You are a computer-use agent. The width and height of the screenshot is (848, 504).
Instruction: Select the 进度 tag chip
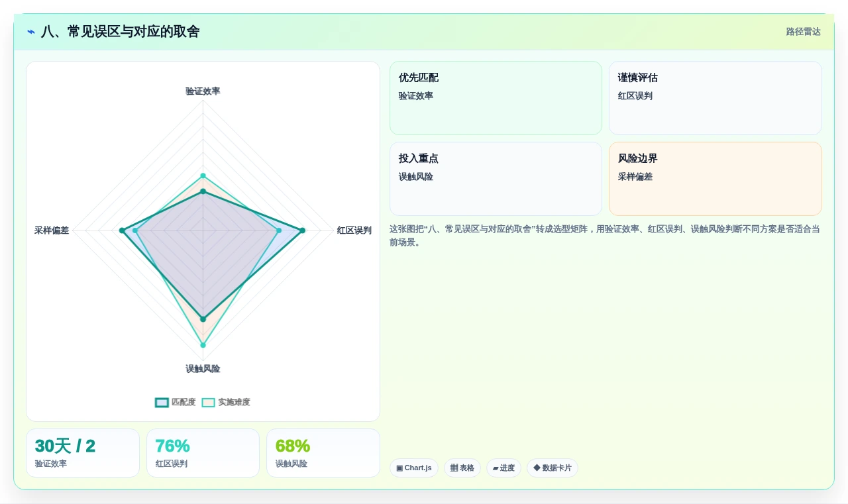pos(503,468)
